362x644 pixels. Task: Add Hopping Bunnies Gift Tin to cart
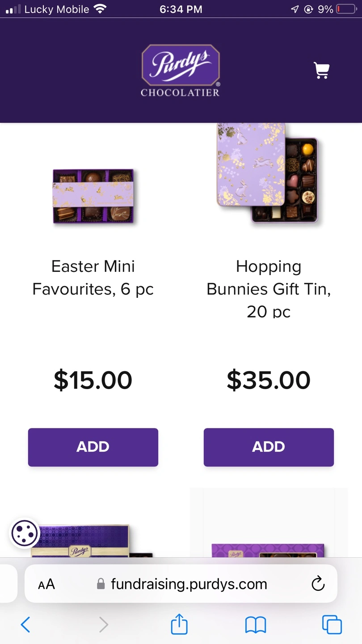pyautogui.click(x=269, y=447)
